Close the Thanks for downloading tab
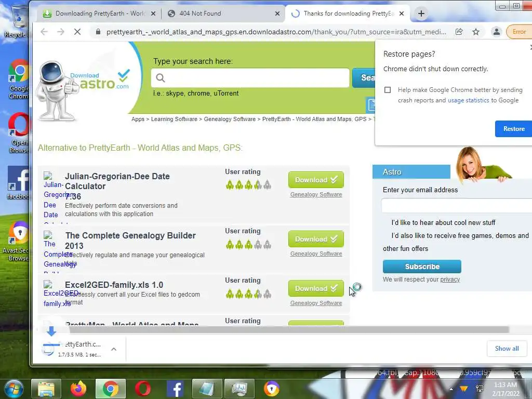This screenshot has width=532, height=399. (x=402, y=14)
